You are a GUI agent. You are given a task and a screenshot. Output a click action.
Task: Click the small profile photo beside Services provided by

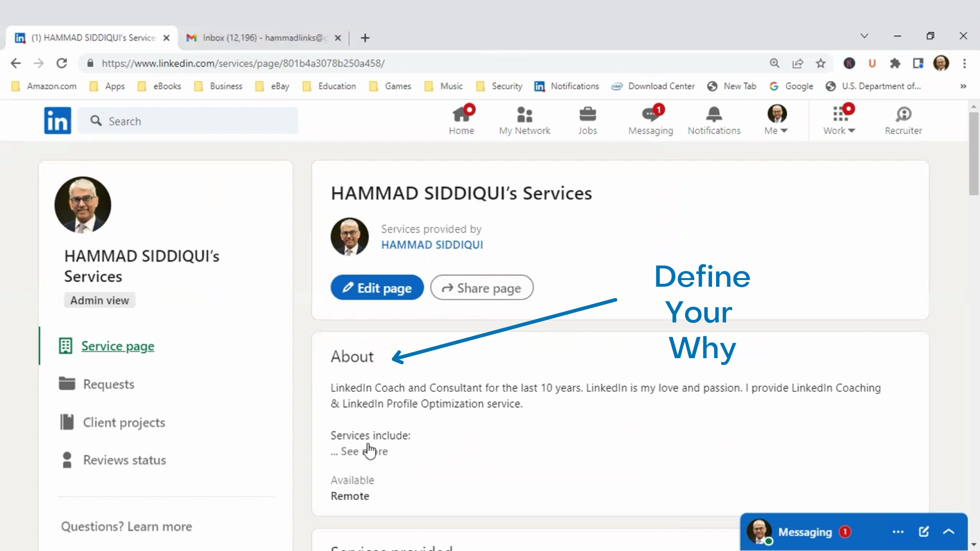click(350, 237)
